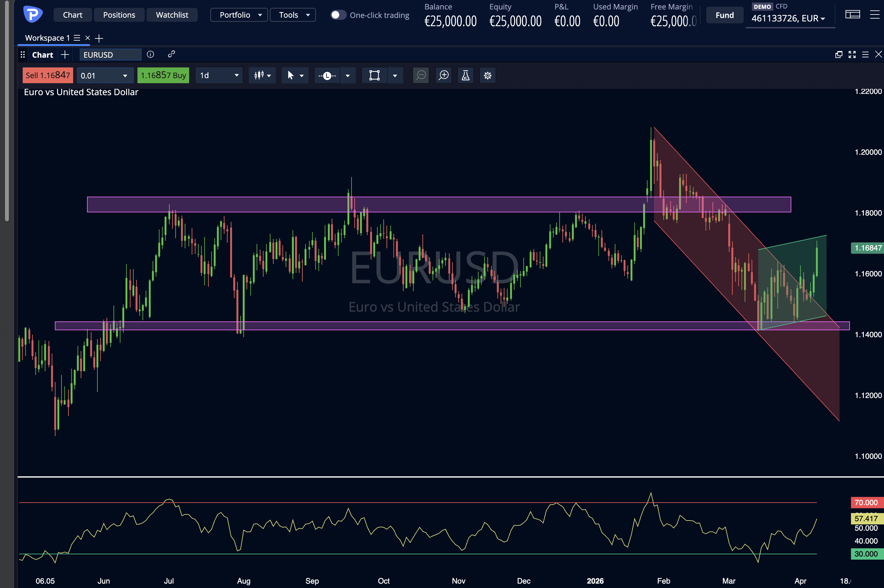
Task: Click the link chart chain icon
Action: coord(171,55)
